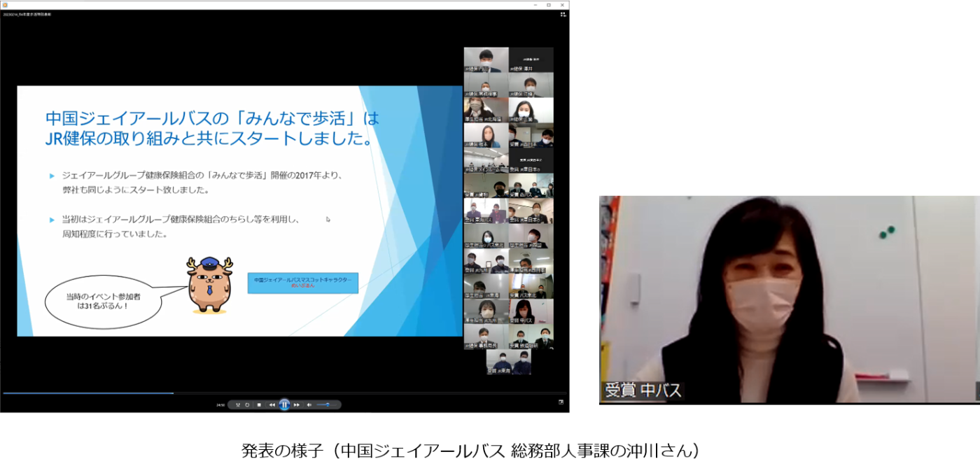
Task: Click the first bullet mentioning 2017年より
Action: click(202, 182)
